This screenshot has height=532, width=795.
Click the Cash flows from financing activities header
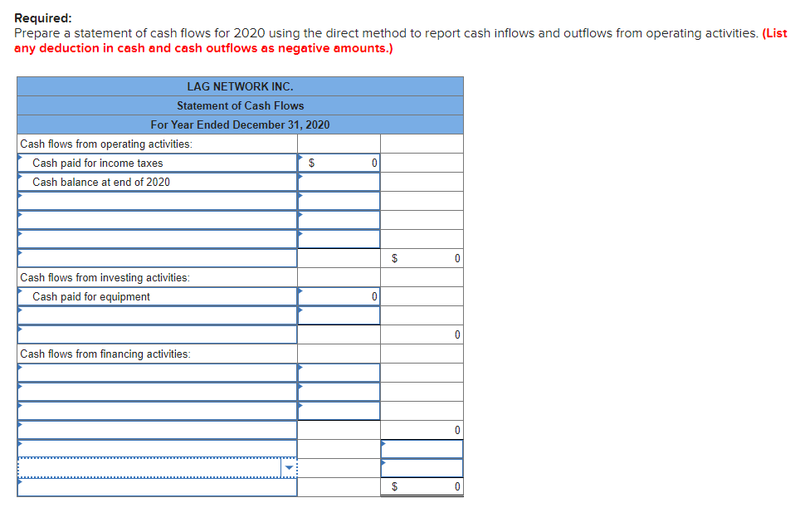click(x=91, y=353)
